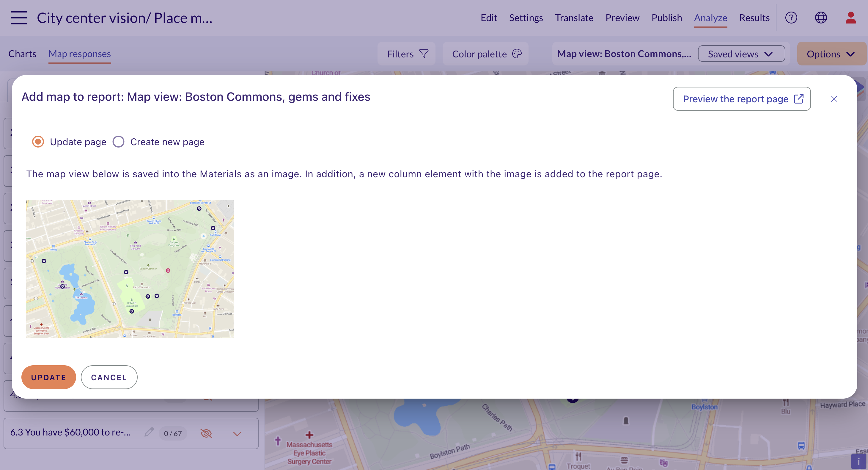Click the map view thumbnail image
The height and width of the screenshot is (470, 868).
point(130,269)
